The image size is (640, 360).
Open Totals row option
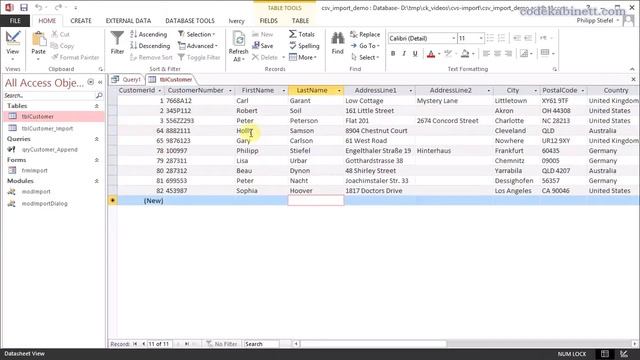point(302,34)
